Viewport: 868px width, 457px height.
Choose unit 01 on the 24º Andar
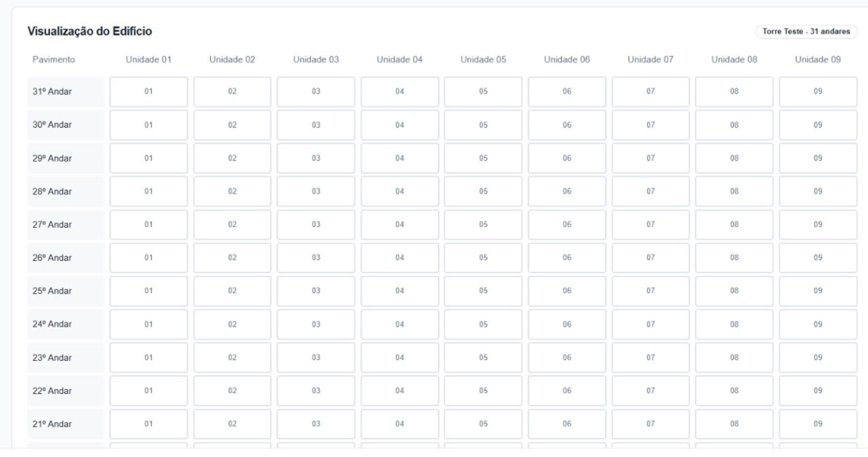click(x=149, y=324)
